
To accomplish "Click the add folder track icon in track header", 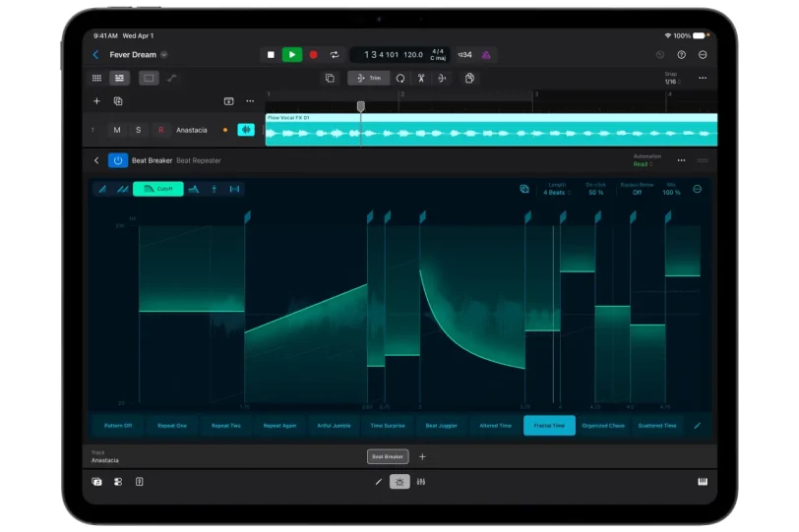I will [229, 101].
